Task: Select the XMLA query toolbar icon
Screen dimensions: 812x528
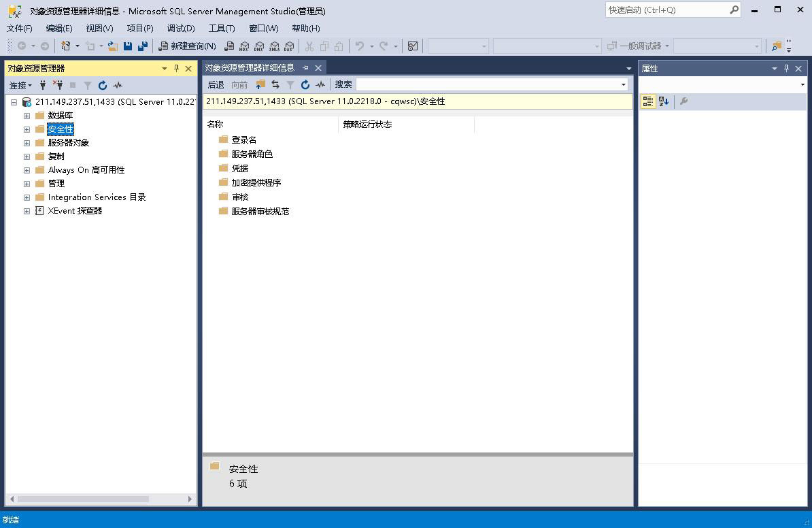Action: point(273,46)
